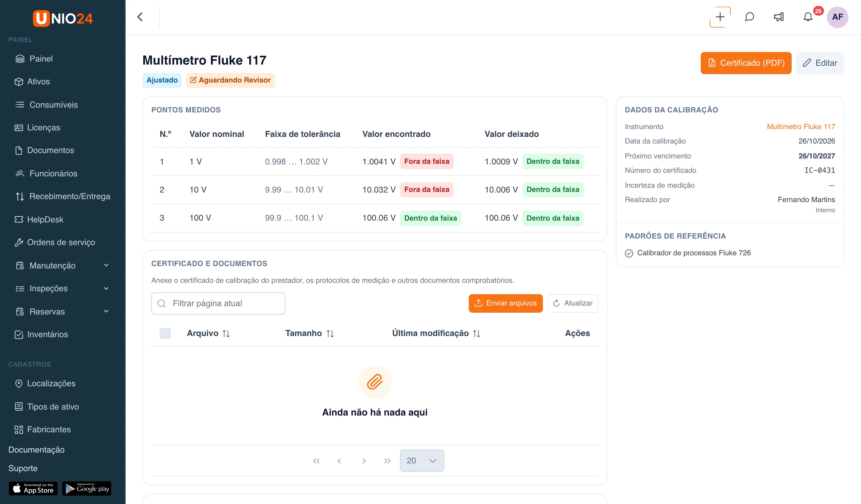Open the page size dropdown showing 20

pyautogui.click(x=422, y=461)
